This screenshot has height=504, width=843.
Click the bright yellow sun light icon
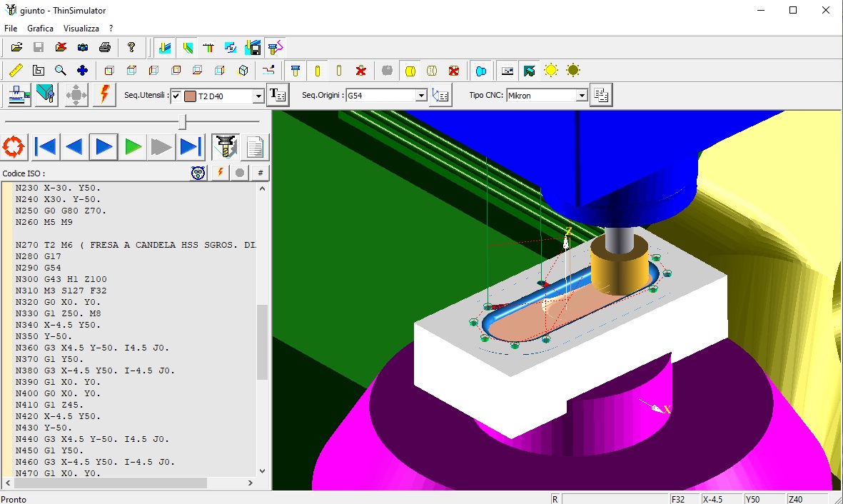pos(551,71)
